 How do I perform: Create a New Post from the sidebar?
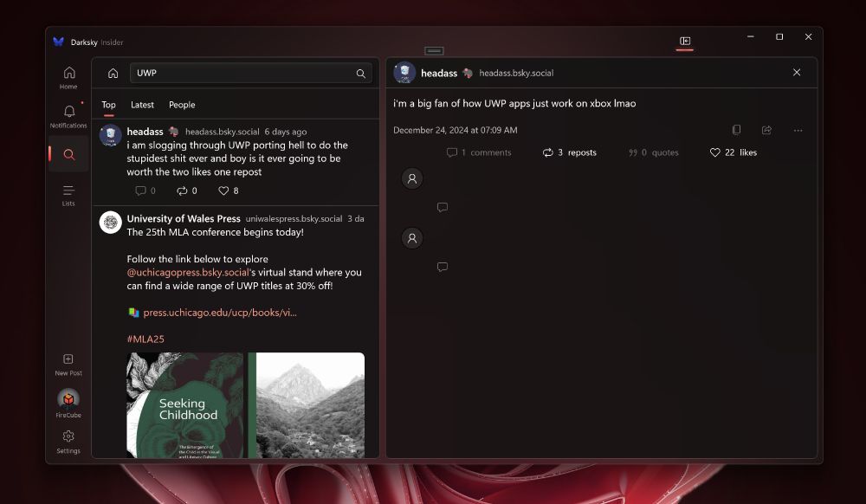68,365
